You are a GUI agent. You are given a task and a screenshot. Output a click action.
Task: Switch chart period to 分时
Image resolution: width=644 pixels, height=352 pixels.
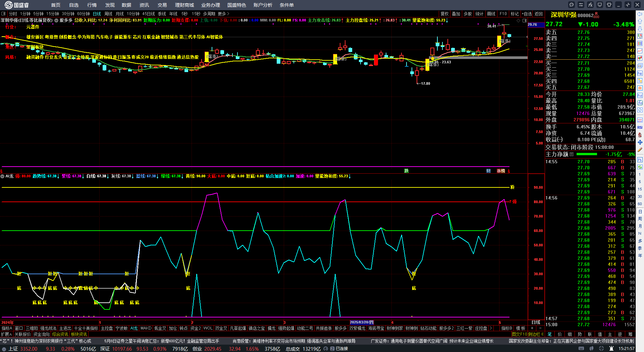pos(13,14)
